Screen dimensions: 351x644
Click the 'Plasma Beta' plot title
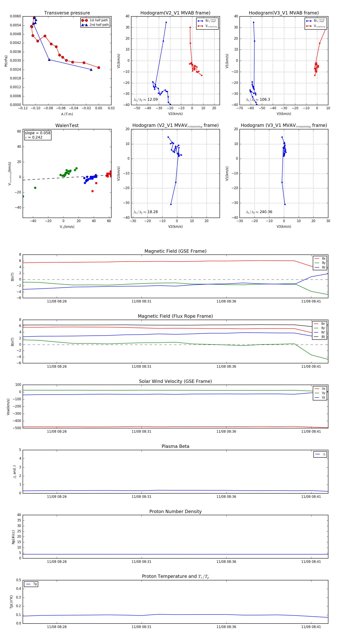175,447
